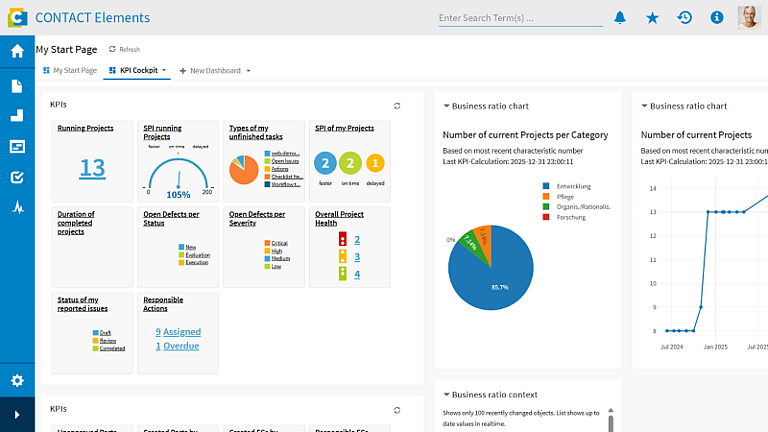
Task: Select the KPI Cockpit tab
Action: (134, 71)
